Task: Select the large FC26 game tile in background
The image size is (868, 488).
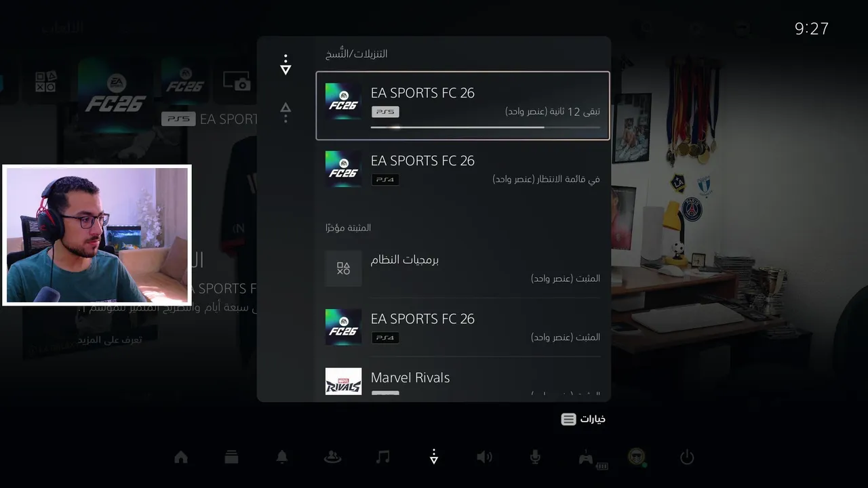Action: point(115,95)
